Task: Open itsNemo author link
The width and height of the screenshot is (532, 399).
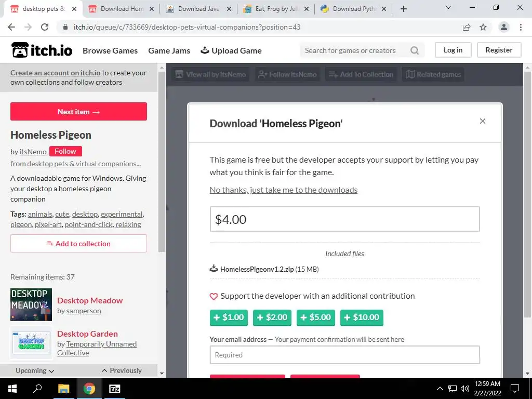Action: coord(33,152)
